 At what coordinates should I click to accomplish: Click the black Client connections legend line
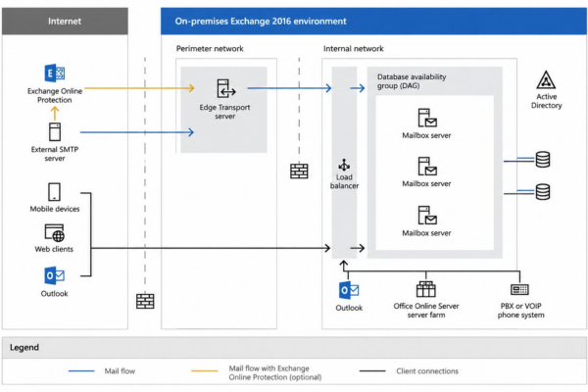[372, 371]
